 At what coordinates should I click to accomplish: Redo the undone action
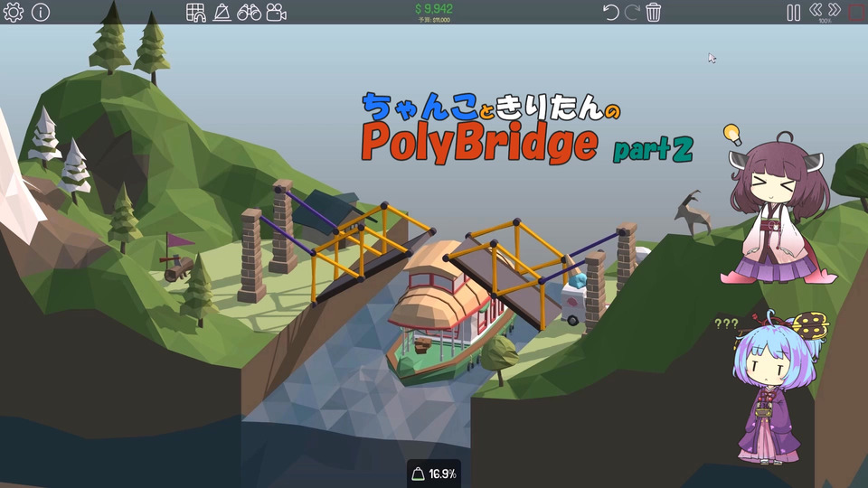point(632,12)
